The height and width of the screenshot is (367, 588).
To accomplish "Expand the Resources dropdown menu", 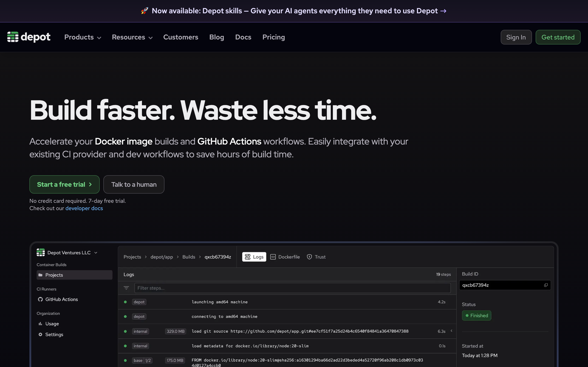I will pyautogui.click(x=132, y=37).
